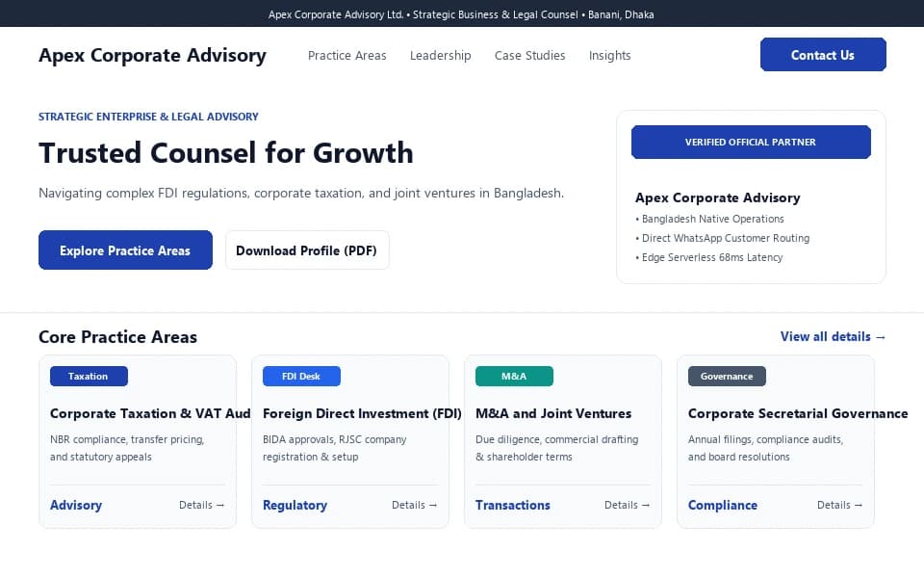Click the Apex Corporate Advisory partner card title

pos(718,197)
